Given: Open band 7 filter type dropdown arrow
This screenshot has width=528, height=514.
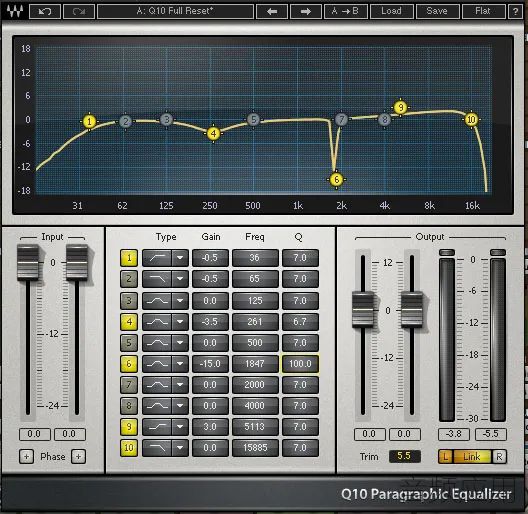Looking at the screenshot, I should click(x=180, y=385).
